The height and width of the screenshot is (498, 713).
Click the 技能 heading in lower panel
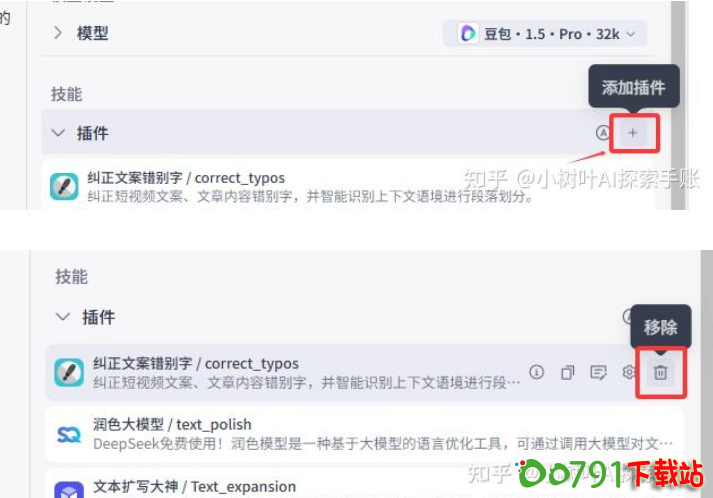click(71, 277)
